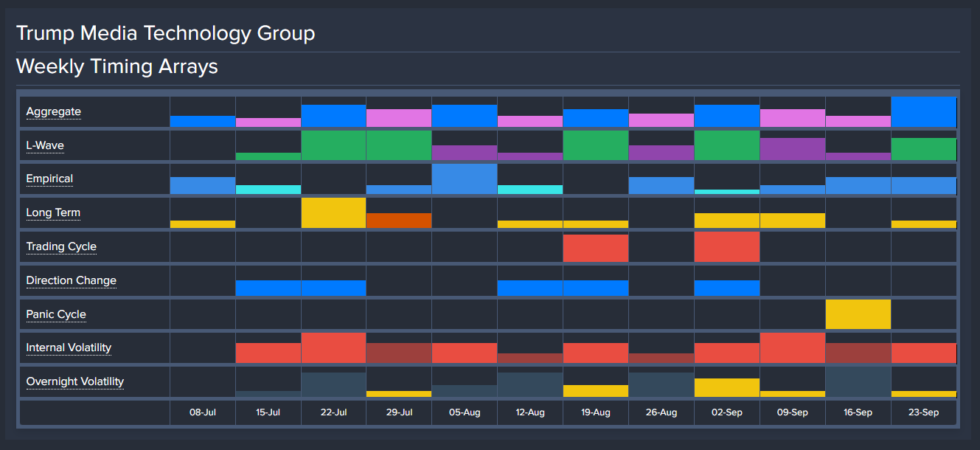980x450 pixels.
Task: Click the Direction Change bar for 02-Sep
Action: click(x=727, y=288)
